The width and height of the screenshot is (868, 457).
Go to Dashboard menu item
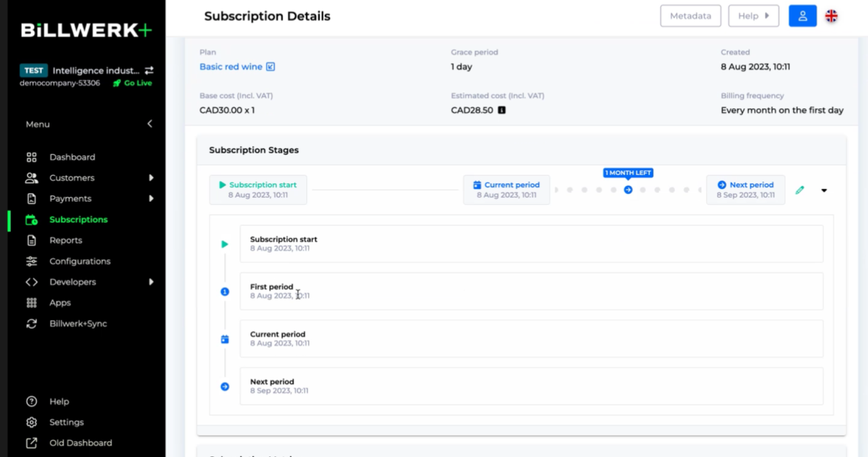[x=72, y=157]
